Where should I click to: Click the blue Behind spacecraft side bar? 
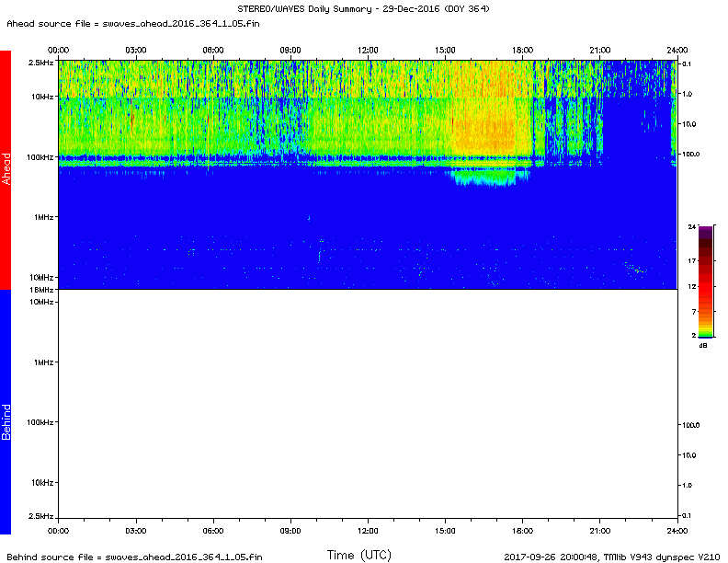(6, 411)
